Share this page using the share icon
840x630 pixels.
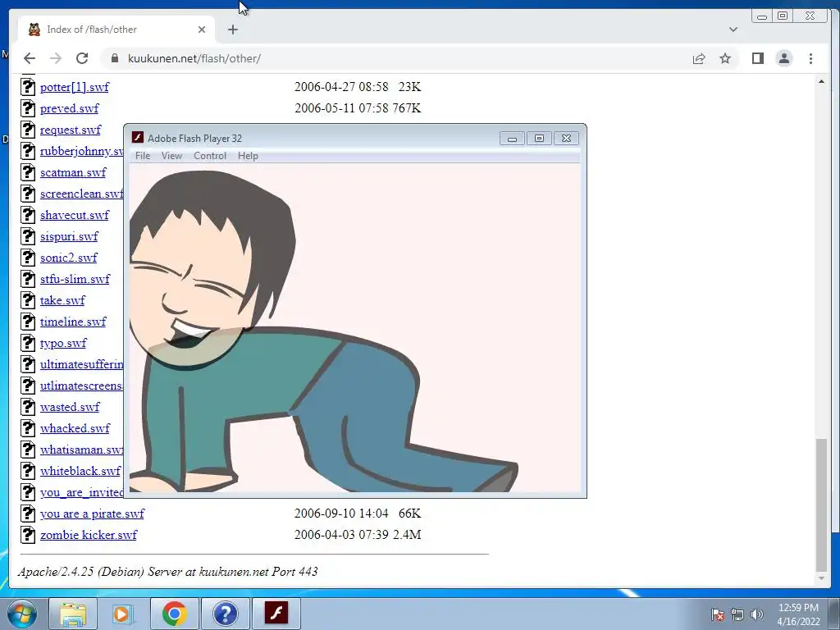pos(699,58)
